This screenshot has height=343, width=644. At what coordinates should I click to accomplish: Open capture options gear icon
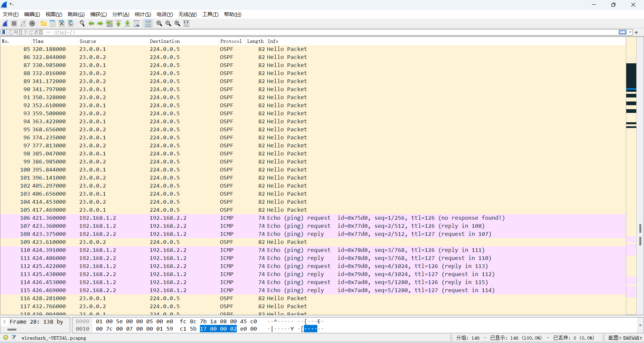coord(33,23)
